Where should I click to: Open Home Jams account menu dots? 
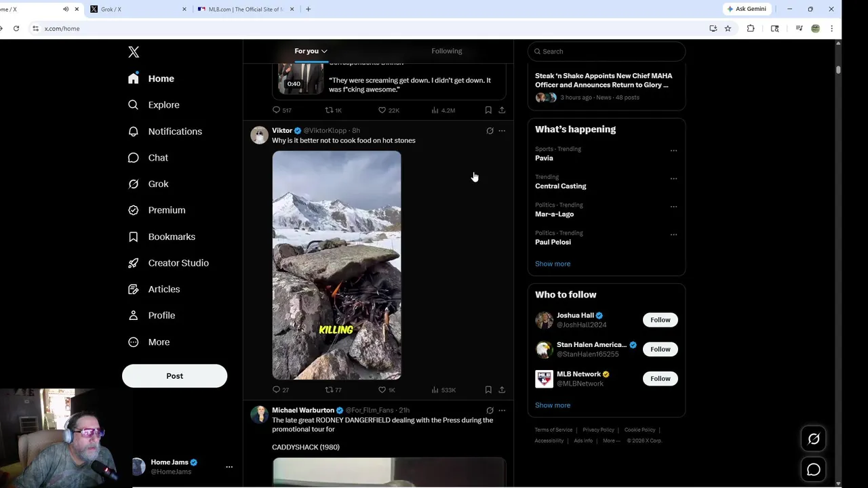[229, 467]
